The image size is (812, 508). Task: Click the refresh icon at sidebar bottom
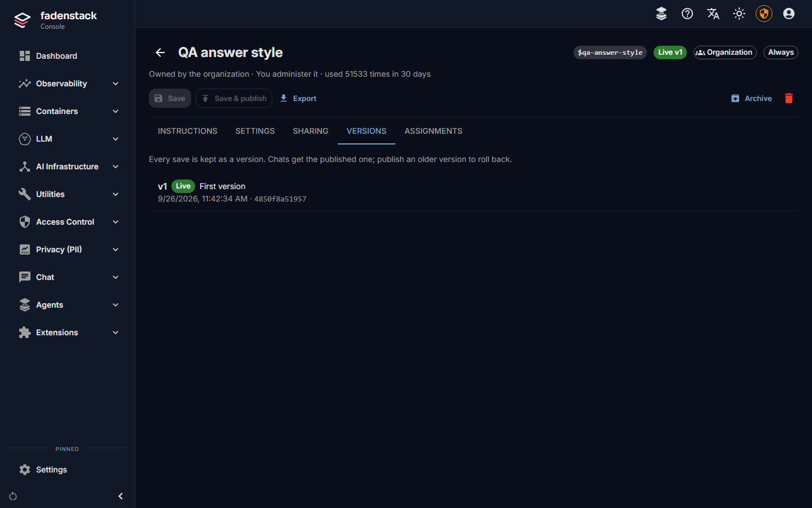point(13,496)
